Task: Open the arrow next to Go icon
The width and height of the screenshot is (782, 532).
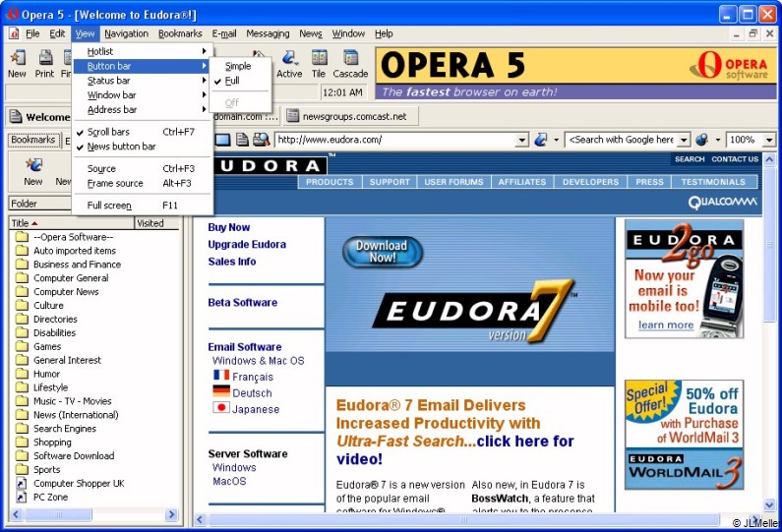Action: click(556, 140)
